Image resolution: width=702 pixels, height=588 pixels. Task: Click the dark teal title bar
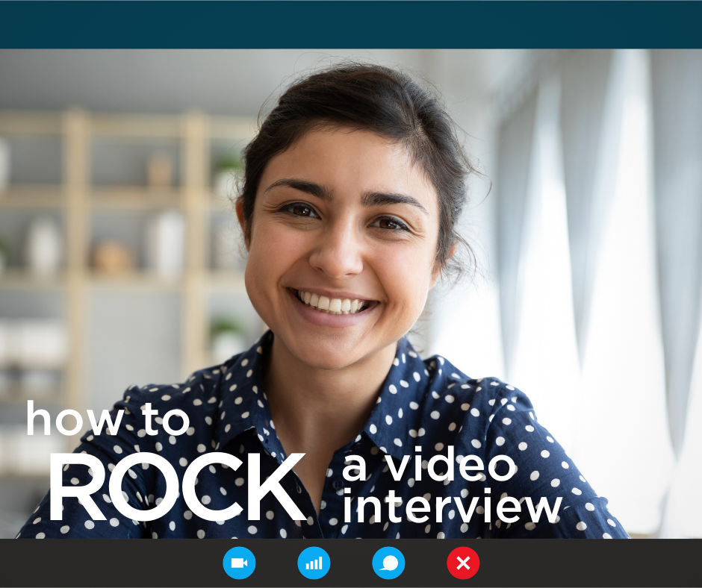351,24
